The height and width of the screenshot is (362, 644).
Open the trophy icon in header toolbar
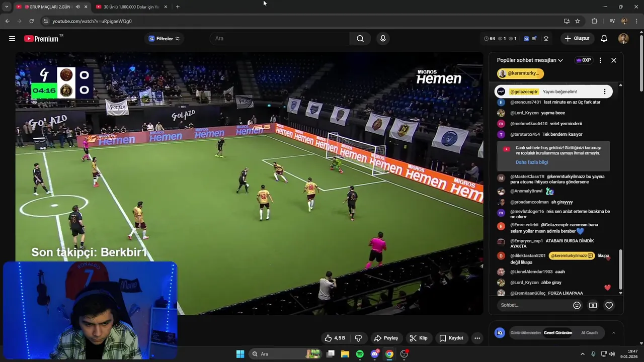coord(546,39)
